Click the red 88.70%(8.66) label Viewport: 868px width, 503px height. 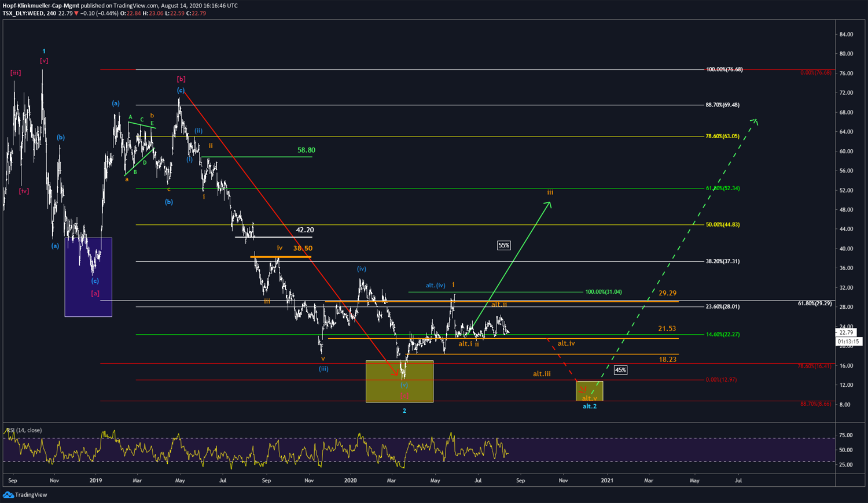(x=816, y=404)
